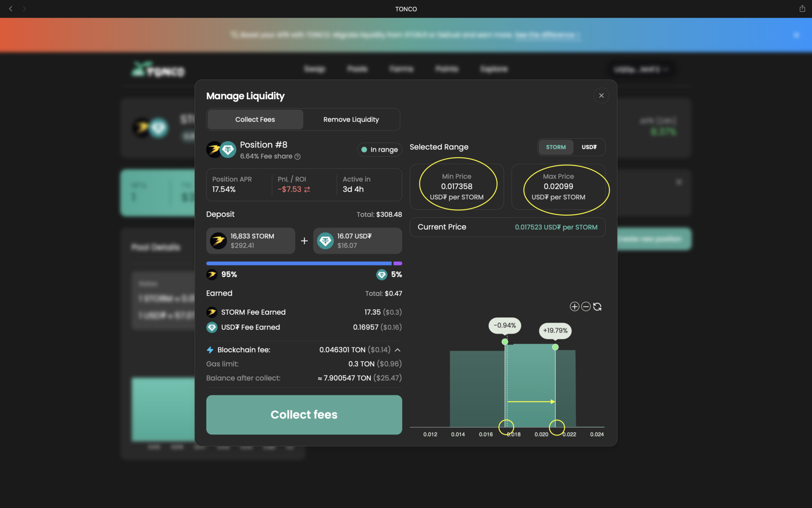Dismiss the top promo banner
This screenshot has height=508, width=812.
click(x=797, y=35)
